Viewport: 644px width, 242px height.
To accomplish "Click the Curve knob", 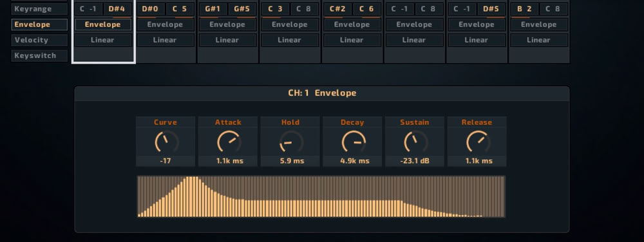I will pos(166,142).
